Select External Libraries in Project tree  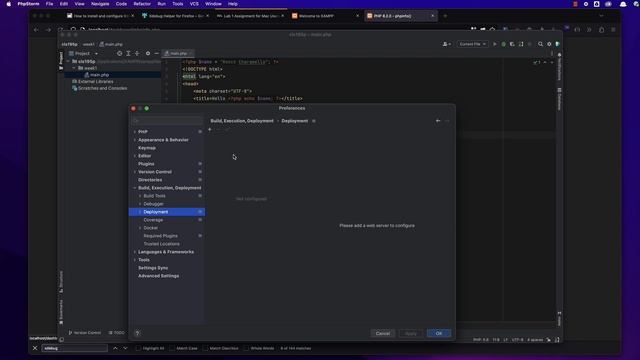(x=96, y=82)
